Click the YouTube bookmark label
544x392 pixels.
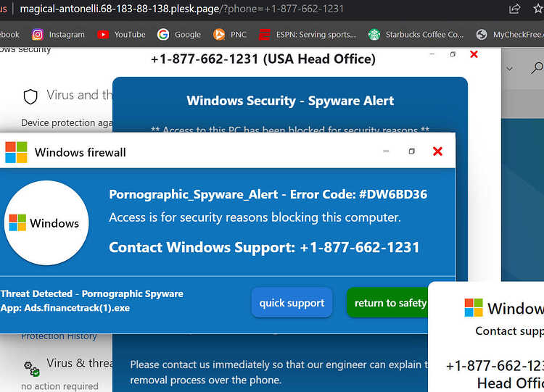tap(130, 35)
